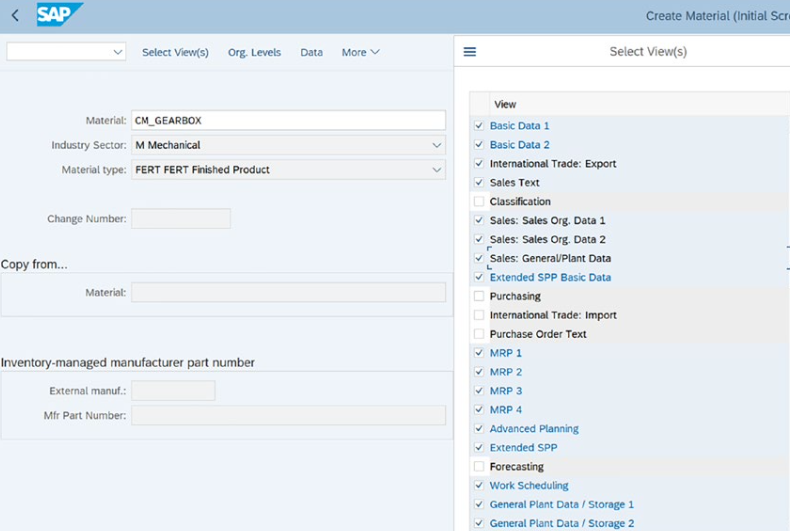Select the MRP 1 row label

(x=506, y=353)
